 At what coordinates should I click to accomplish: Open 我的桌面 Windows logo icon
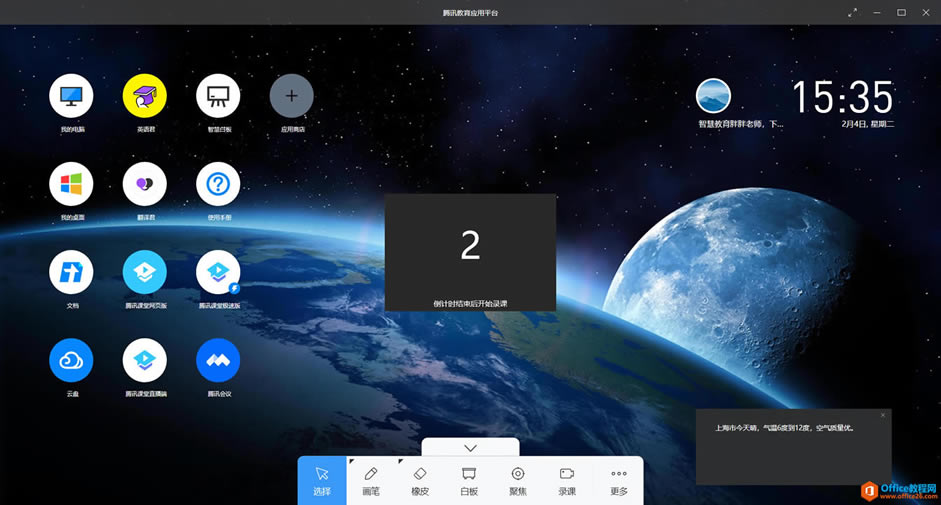(x=71, y=184)
